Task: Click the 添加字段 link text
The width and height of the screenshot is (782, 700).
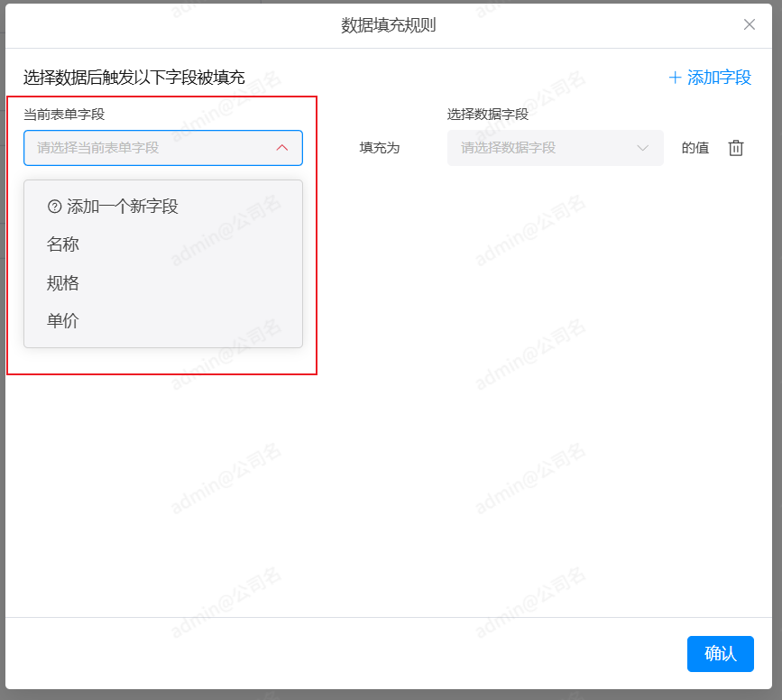Action: point(719,78)
